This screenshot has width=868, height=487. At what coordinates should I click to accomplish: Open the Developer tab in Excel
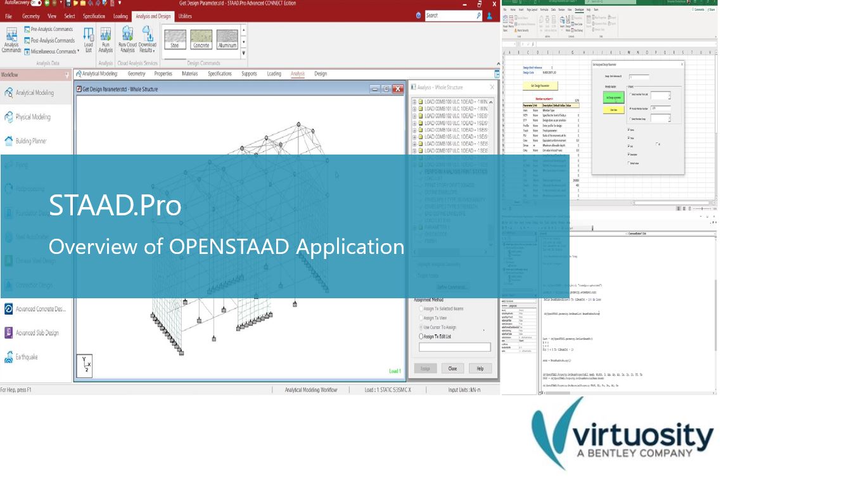point(579,10)
